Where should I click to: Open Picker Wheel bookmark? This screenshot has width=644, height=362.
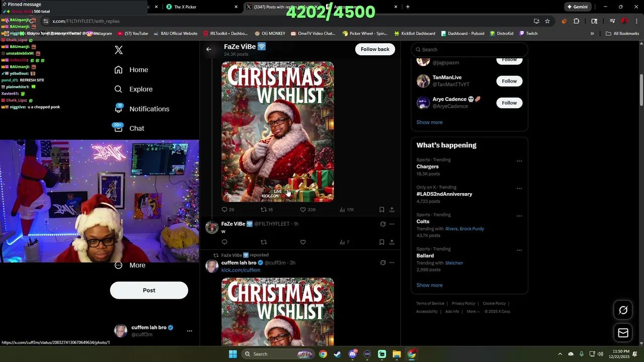[364, 34]
